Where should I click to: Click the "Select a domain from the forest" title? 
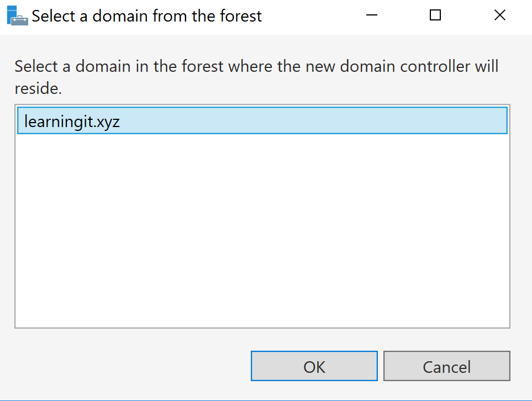(146, 16)
